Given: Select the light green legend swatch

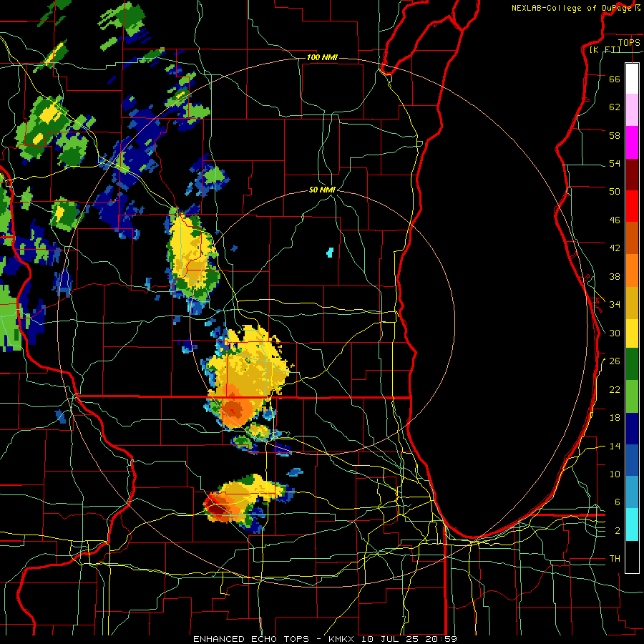Looking at the screenshot, I should [632, 396].
